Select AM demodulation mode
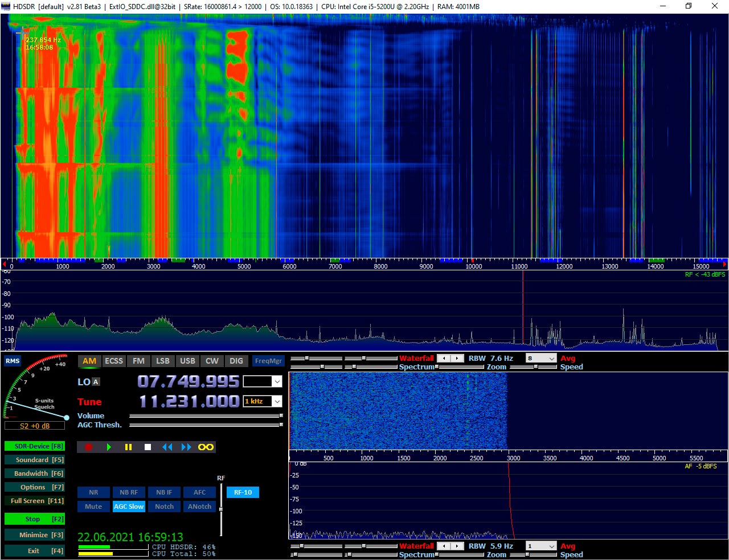 [89, 361]
